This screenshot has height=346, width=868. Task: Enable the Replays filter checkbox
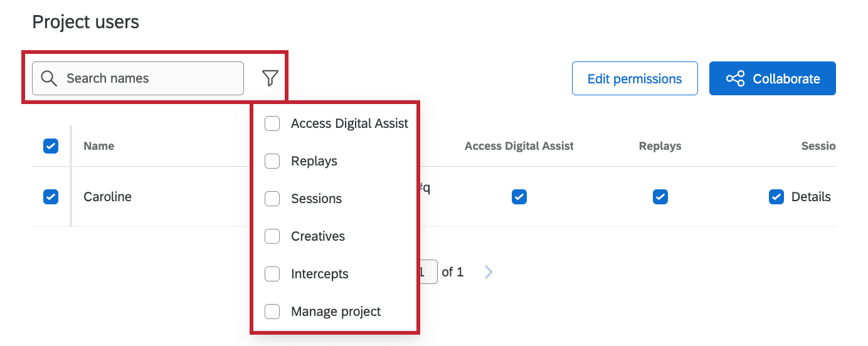pos(272,161)
